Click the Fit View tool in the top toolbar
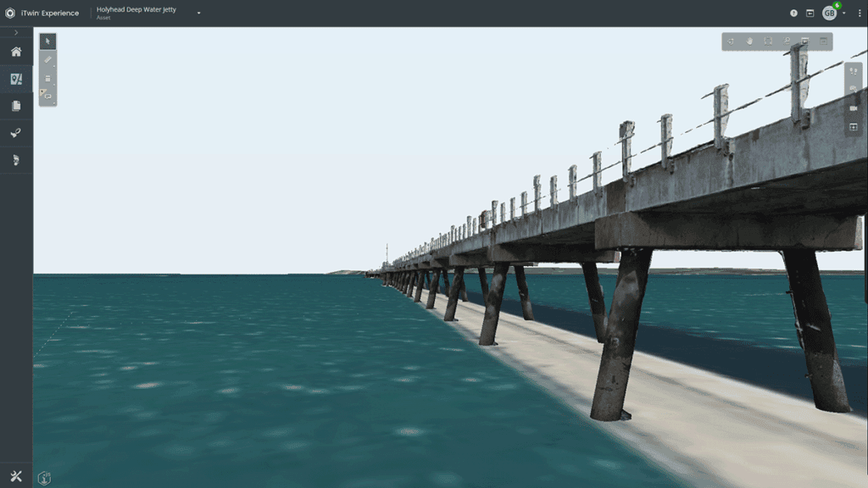This screenshot has width=868, height=488. click(768, 41)
